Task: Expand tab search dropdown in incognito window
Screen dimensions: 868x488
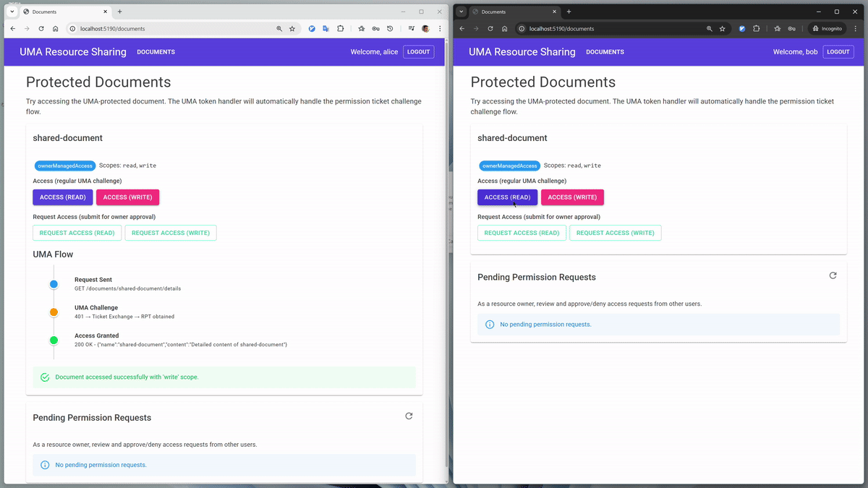Action: coord(461,12)
